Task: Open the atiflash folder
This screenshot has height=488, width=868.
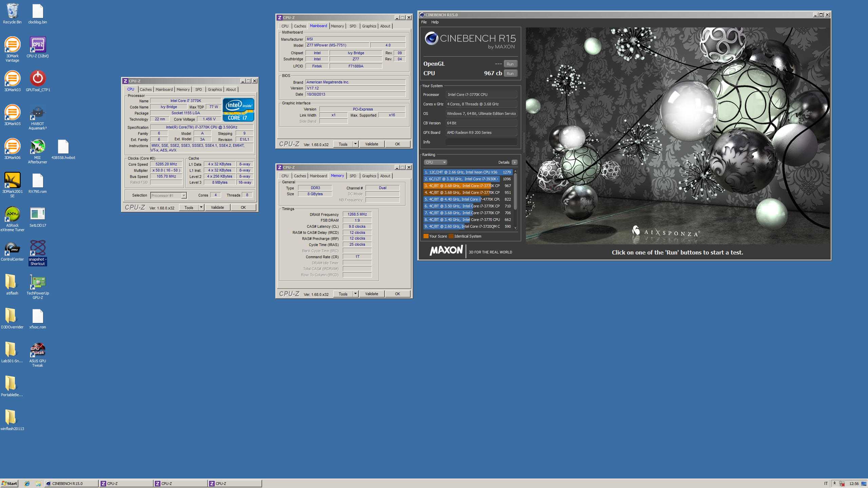Action: 12,285
